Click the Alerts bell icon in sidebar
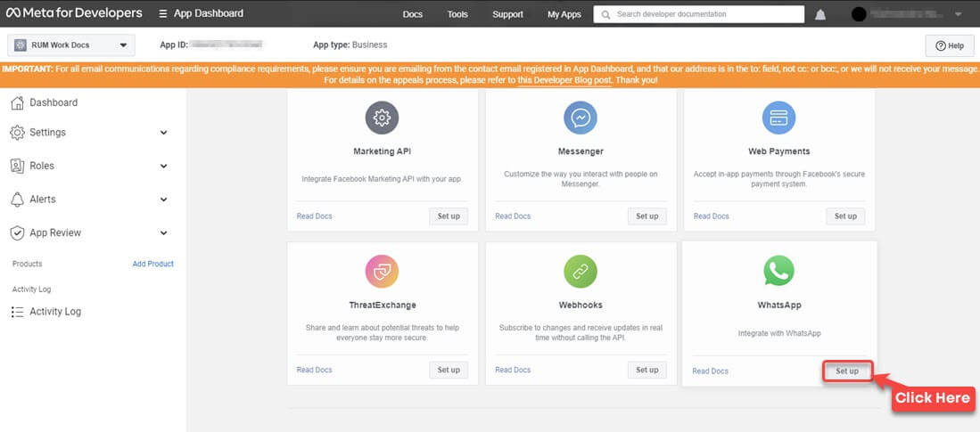This screenshot has width=980, height=432. (x=18, y=200)
